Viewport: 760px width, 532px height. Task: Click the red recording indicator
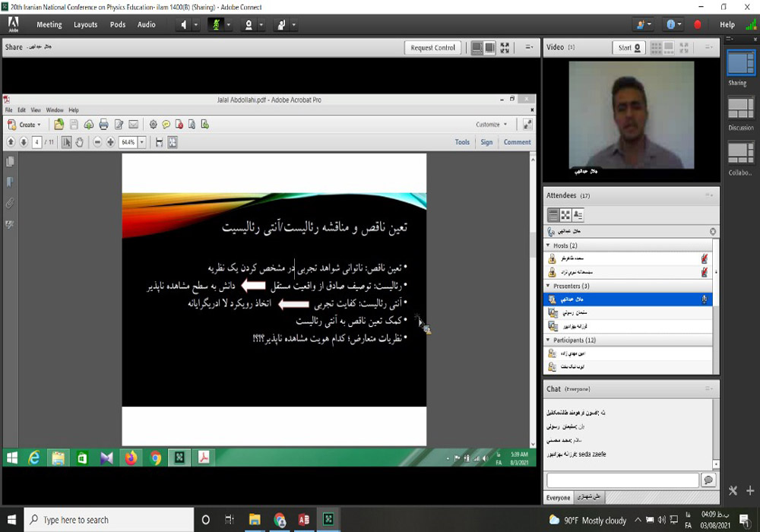pos(698,24)
